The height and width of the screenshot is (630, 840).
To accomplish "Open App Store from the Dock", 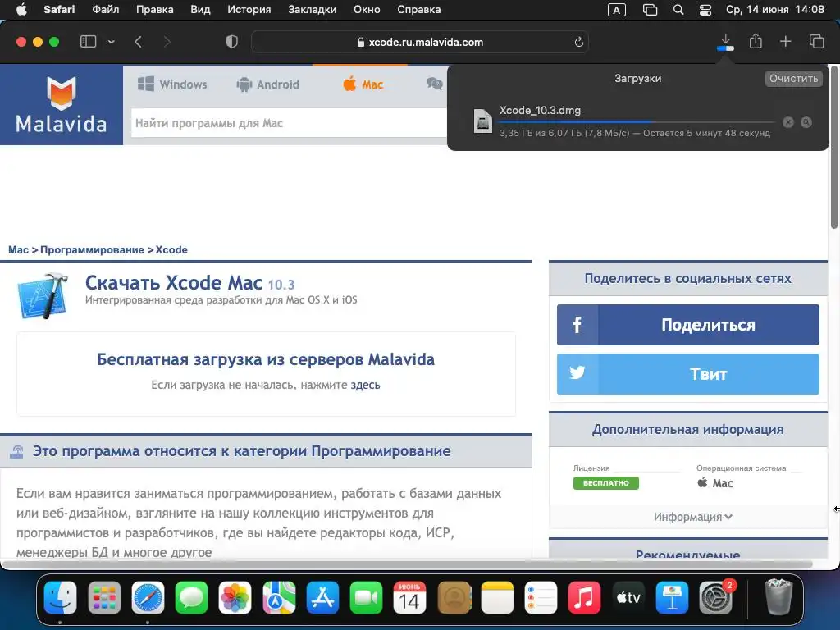I will [x=322, y=597].
